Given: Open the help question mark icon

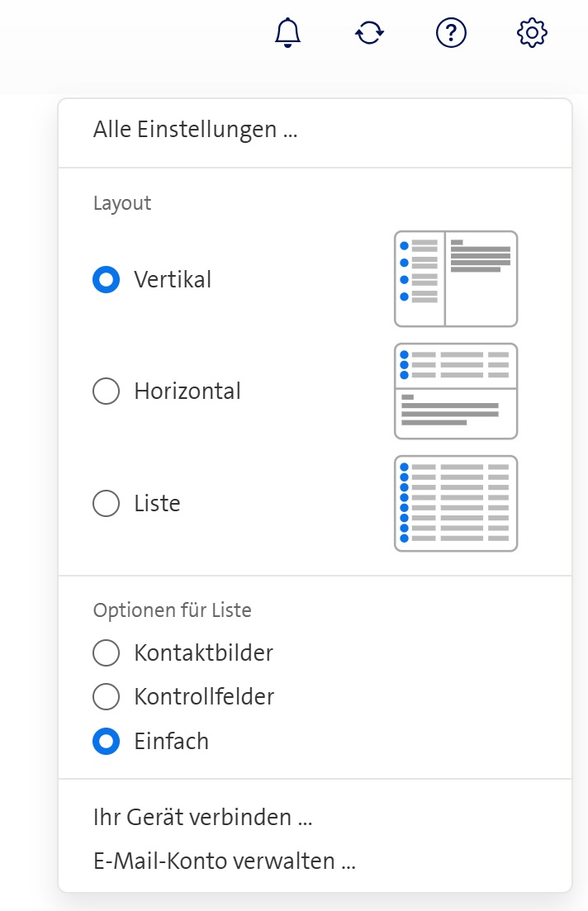Looking at the screenshot, I should coord(451,33).
